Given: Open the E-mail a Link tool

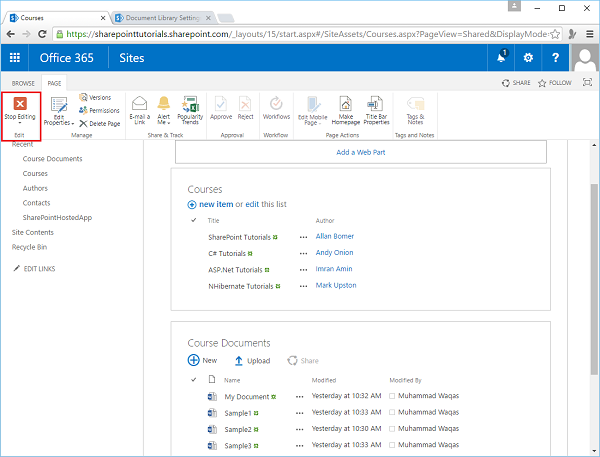Looking at the screenshot, I should 138,103.
